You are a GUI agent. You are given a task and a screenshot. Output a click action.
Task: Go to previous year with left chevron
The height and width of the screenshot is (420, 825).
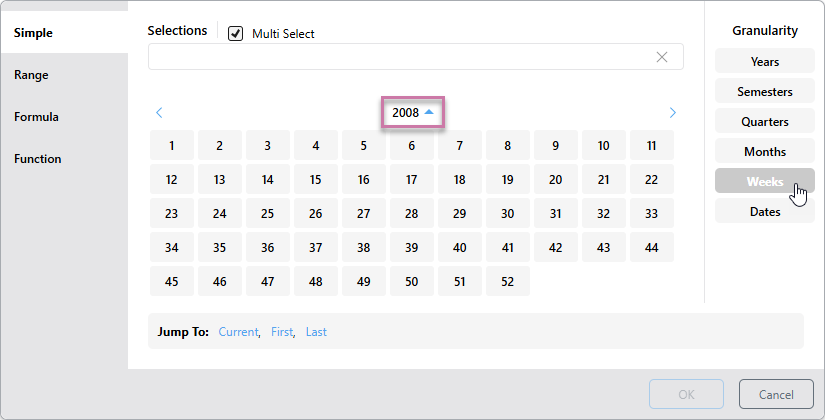click(x=159, y=113)
